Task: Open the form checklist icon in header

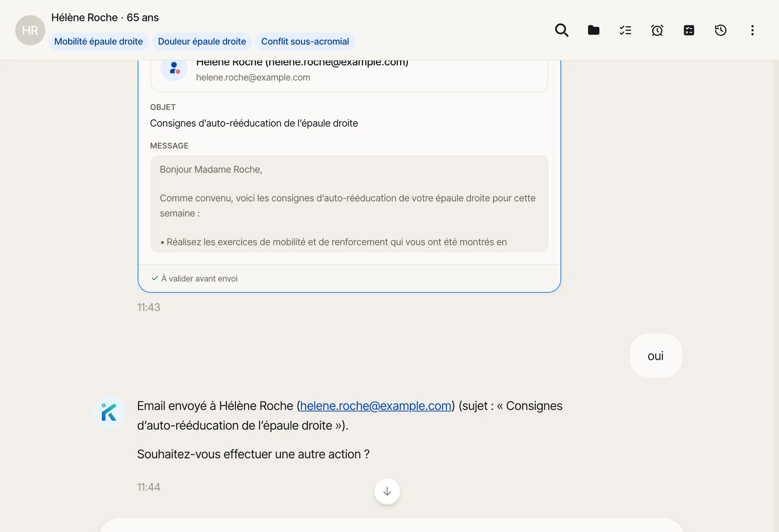Action: click(689, 30)
